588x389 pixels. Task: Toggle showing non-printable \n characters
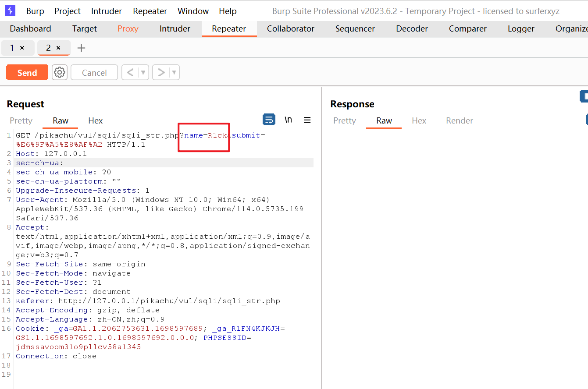[288, 120]
